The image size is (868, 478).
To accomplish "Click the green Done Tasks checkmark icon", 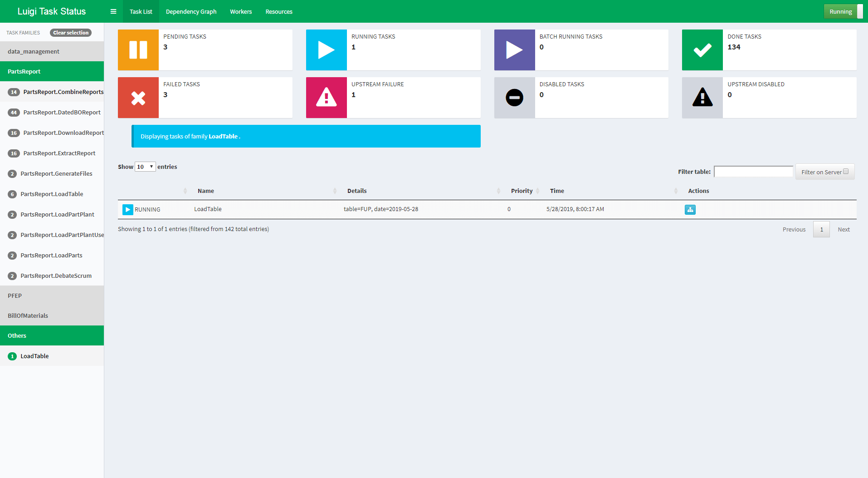I will [702, 50].
